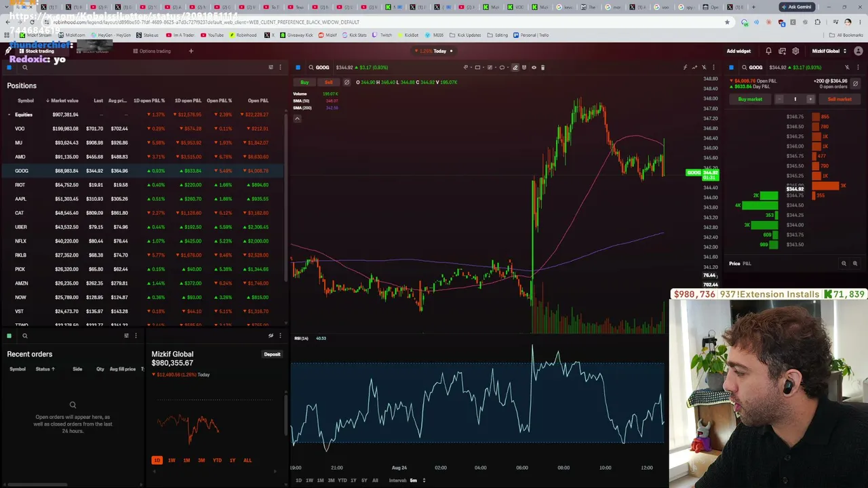The width and height of the screenshot is (868, 488).
Task: Click the flatten position icon in ladder
Action: (855, 83)
